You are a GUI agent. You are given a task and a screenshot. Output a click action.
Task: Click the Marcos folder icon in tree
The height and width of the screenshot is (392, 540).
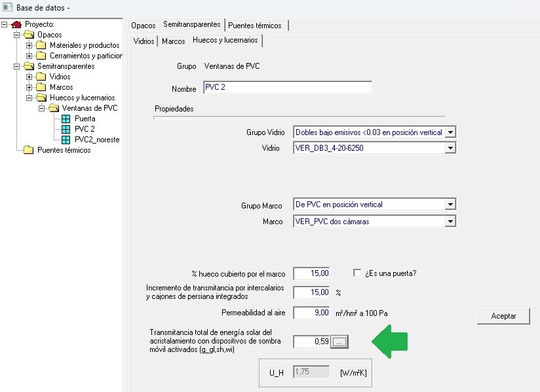[41, 87]
